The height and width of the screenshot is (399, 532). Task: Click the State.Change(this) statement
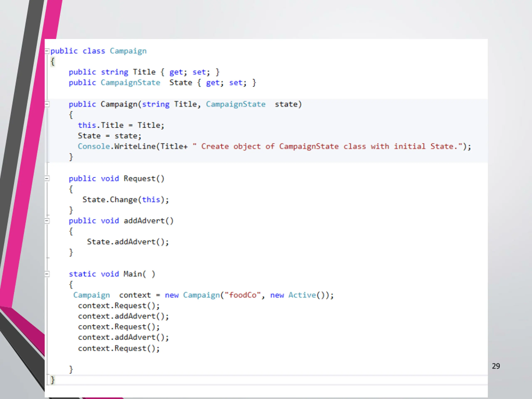pyautogui.click(x=126, y=200)
